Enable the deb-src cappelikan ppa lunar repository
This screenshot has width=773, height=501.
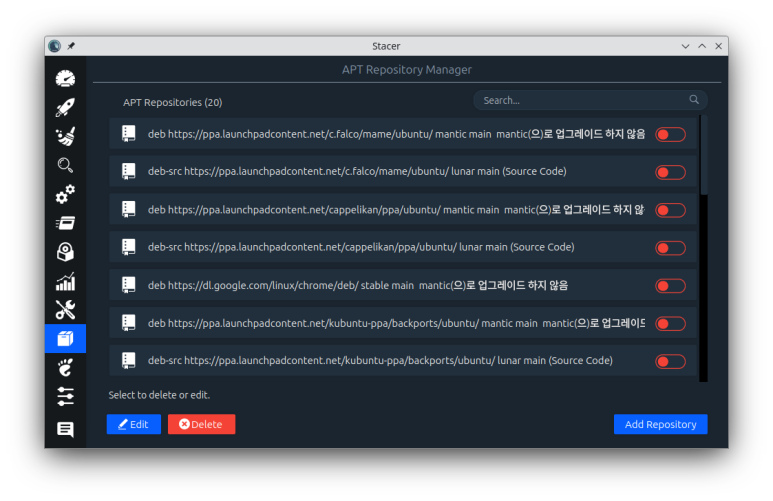pyautogui.click(x=670, y=248)
